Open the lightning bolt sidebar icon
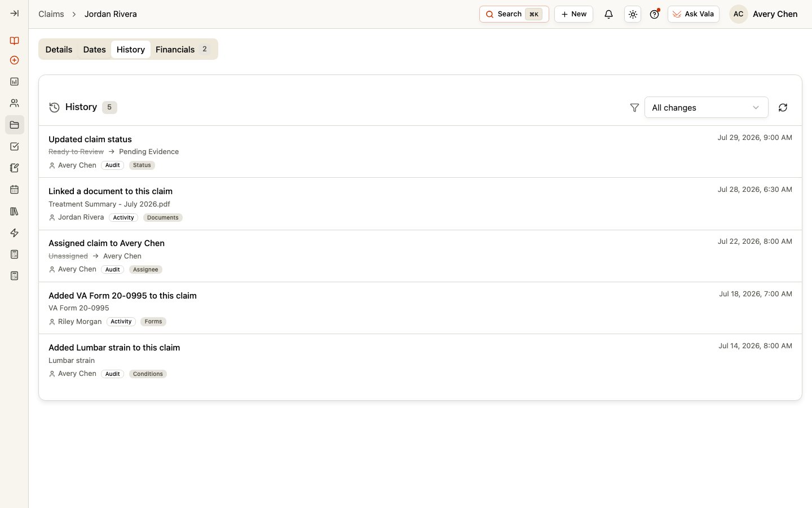This screenshot has height=508, width=812. (15, 233)
